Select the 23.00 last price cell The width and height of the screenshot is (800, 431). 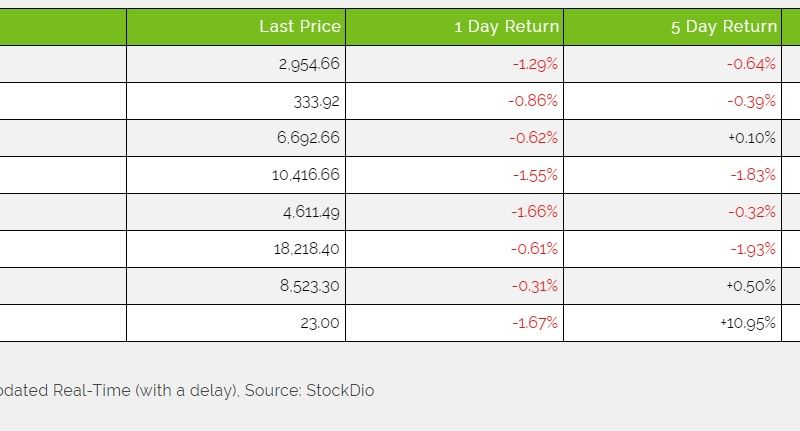(321, 323)
